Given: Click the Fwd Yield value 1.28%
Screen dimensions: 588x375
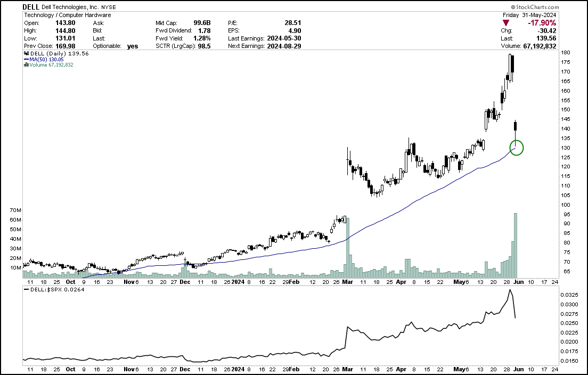Looking at the screenshot, I should coord(202,38).
